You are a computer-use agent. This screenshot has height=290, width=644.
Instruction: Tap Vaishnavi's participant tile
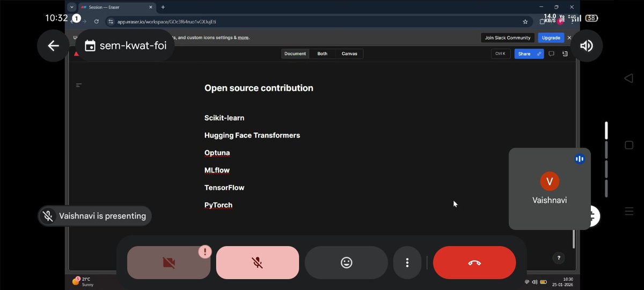pos(550,189)
